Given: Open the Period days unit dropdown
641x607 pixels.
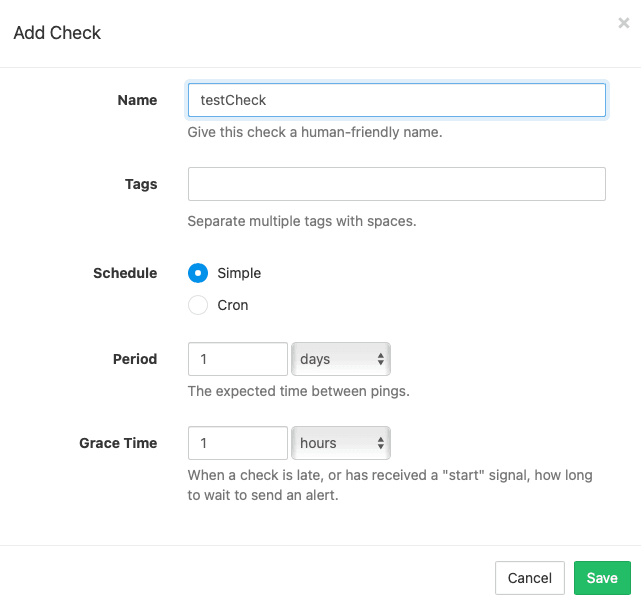Looking at the screenshot, I should pyautogui.click(x=341, y=359).
